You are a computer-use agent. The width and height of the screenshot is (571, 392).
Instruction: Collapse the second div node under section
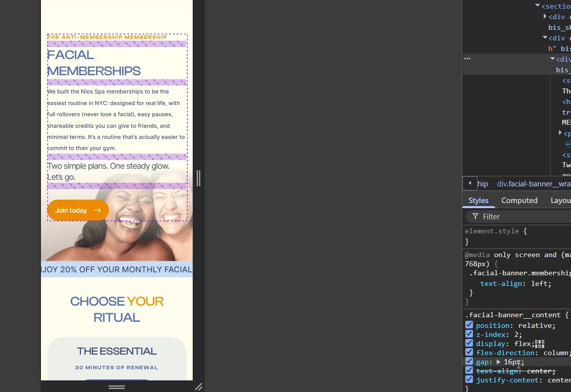pyautogui.click(x=545, y=37)
